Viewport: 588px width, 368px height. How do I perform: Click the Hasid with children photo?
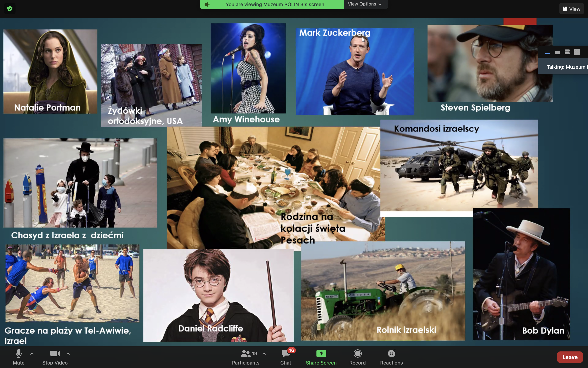[80, 183]
